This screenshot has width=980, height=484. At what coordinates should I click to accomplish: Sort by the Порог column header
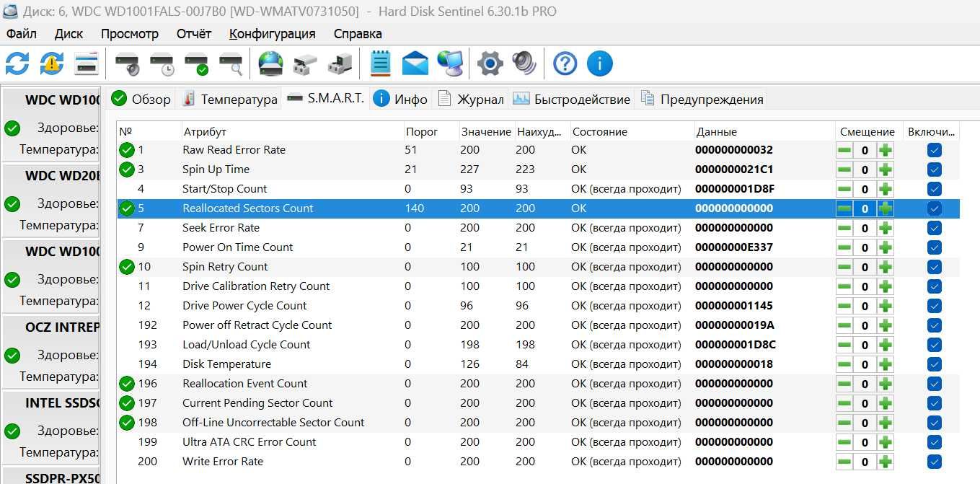tap(431, 132)
